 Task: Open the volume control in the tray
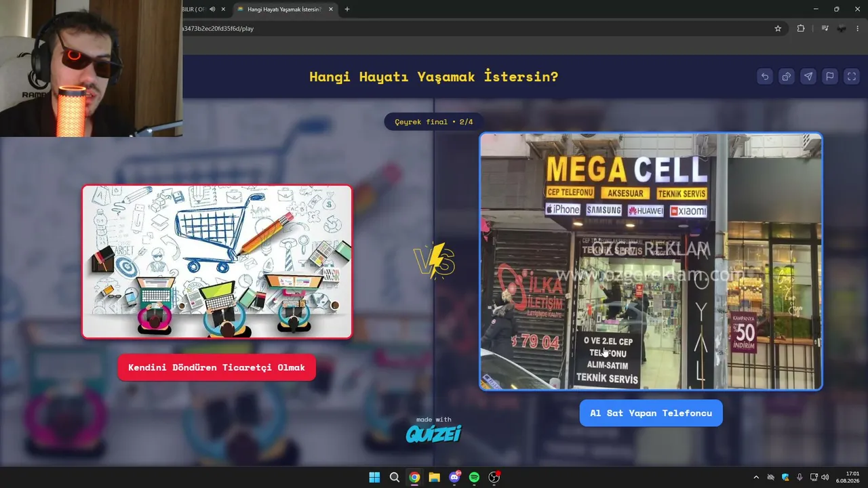(x=825, y=477)
